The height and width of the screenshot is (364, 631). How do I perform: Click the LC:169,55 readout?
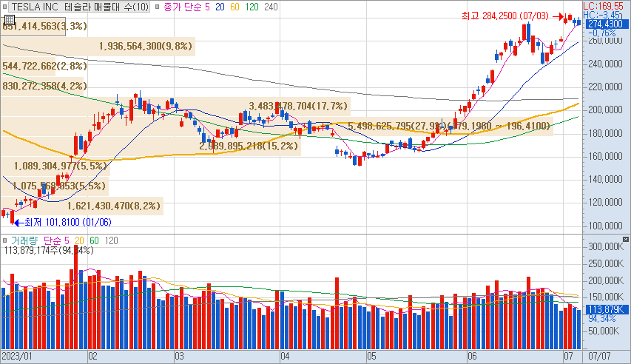click(x=603, y=6)
